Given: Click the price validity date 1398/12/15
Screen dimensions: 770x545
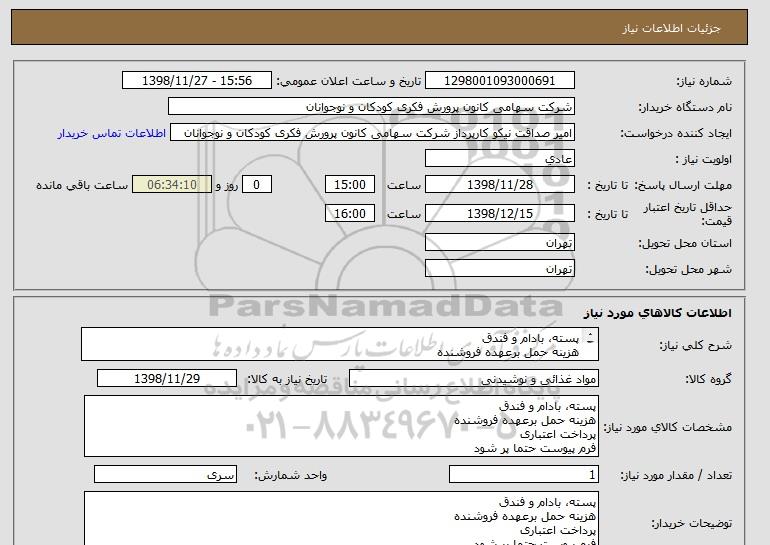Looking at the screenshot, I should point(499,214).
